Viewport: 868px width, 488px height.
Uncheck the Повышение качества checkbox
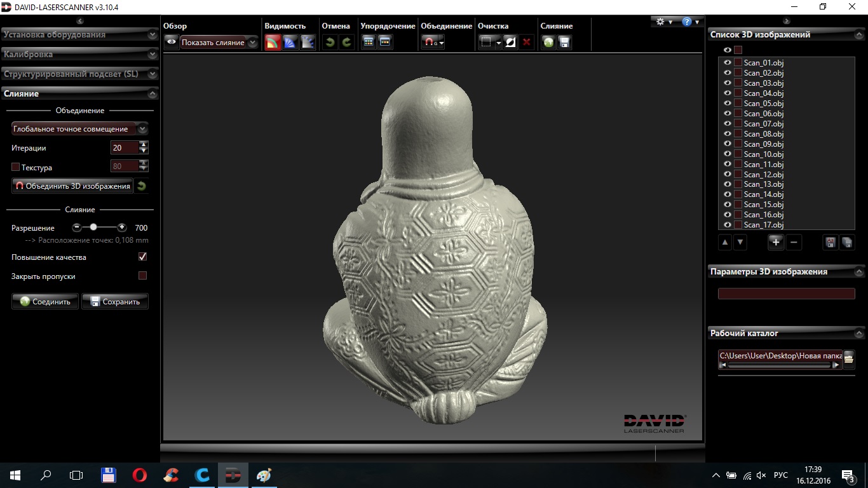(142, 257)
